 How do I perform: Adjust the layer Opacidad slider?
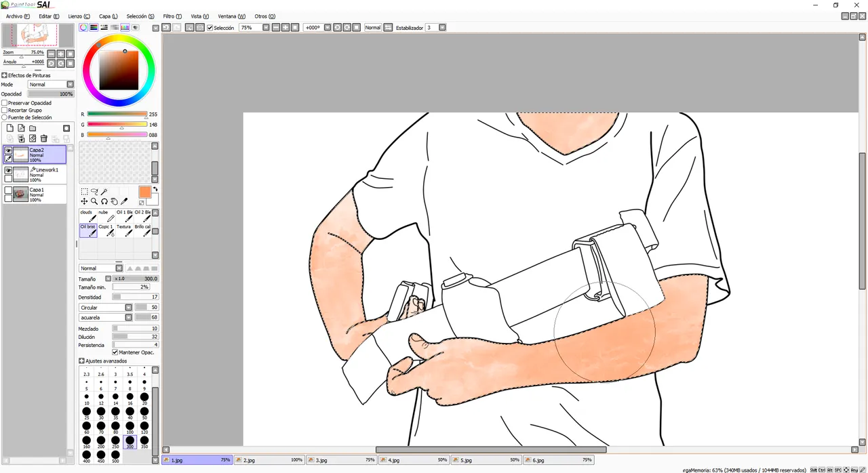[51, 94]
